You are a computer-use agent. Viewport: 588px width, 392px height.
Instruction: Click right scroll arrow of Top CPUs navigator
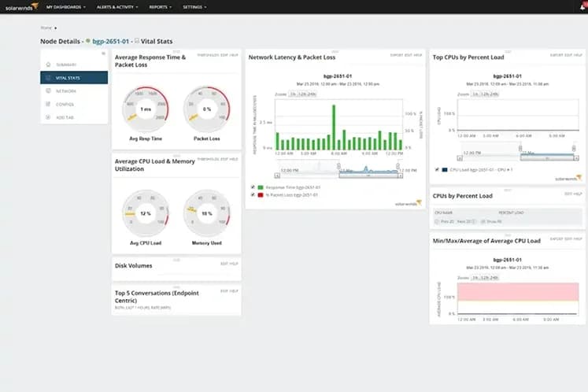point(576,158)
